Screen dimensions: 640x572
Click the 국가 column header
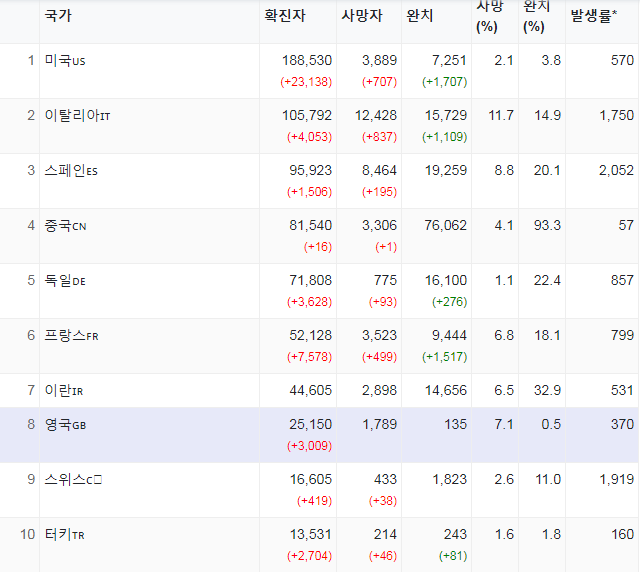coord(58,16)
